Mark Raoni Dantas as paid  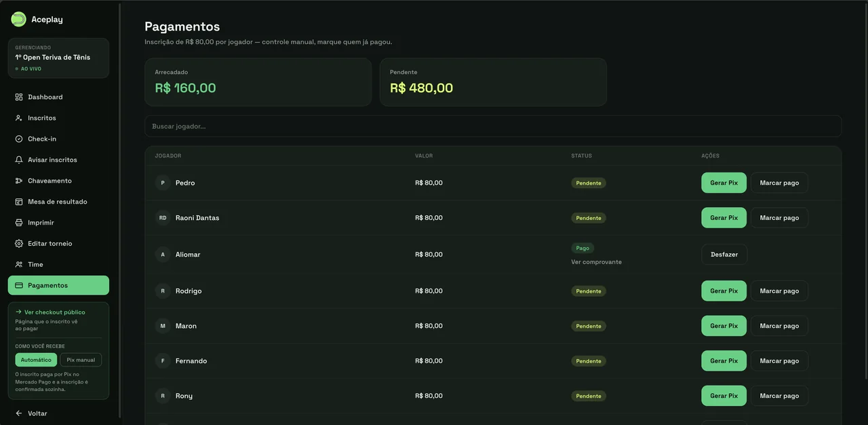779,218
